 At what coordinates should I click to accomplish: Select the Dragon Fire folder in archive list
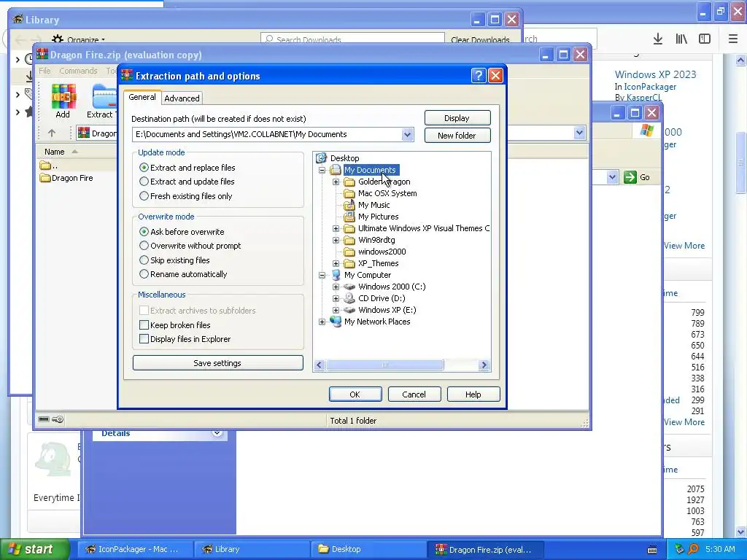point(66,178)
